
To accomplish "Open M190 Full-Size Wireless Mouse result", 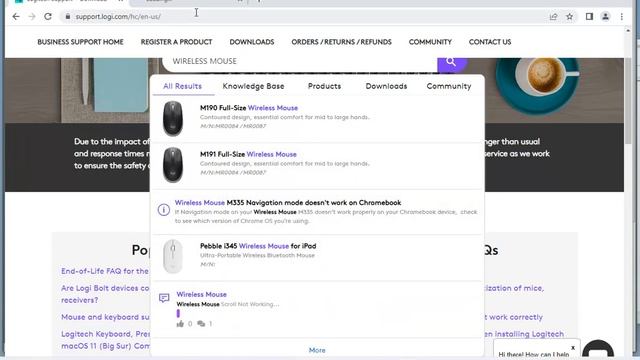I will 249,108.
